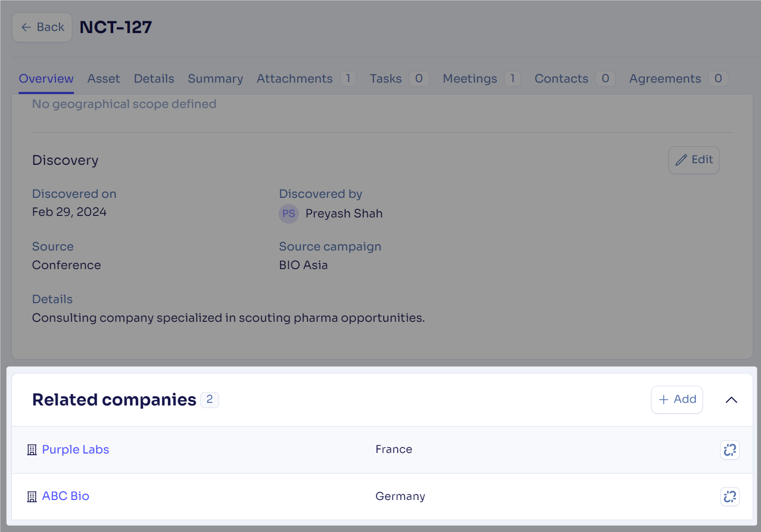Viewport: 761px width, 532px height.
Task: Select the Contacts tab
Action: point(561,79)
